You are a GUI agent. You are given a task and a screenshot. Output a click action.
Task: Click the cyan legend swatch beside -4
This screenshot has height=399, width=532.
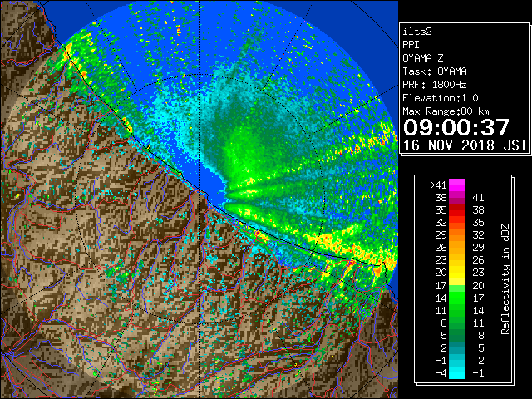point(457,372)
